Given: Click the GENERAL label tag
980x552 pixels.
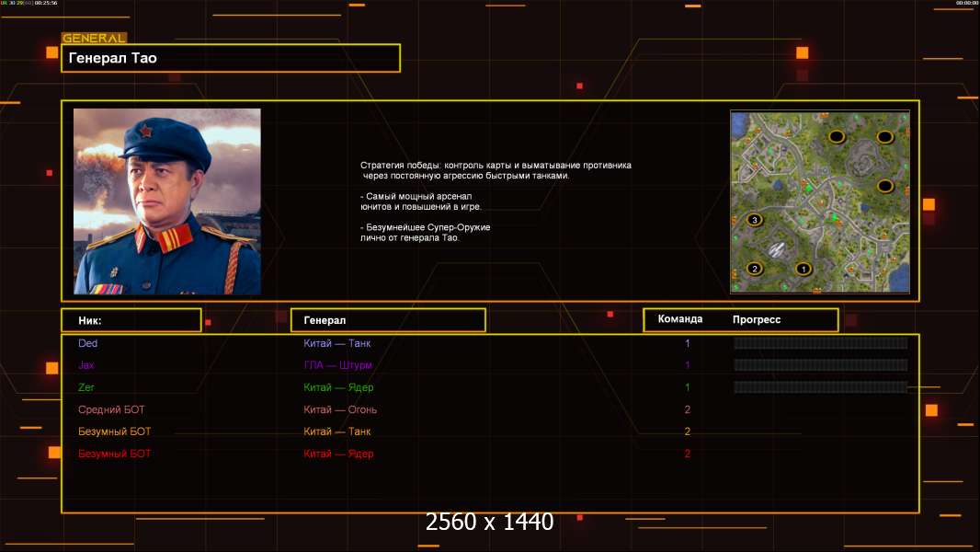Looking at the screenshot, I should (x=94, y=38).
